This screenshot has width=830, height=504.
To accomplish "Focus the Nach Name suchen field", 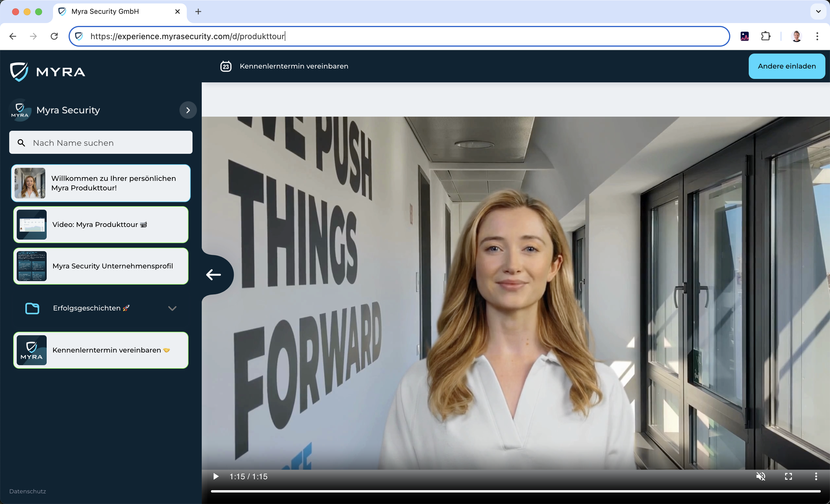I will click(101, 143).
